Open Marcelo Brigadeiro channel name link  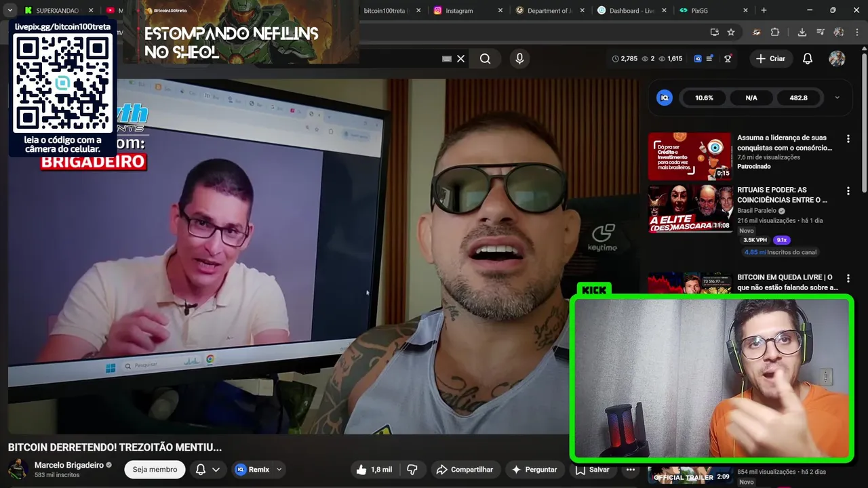(x=69, y=465)
